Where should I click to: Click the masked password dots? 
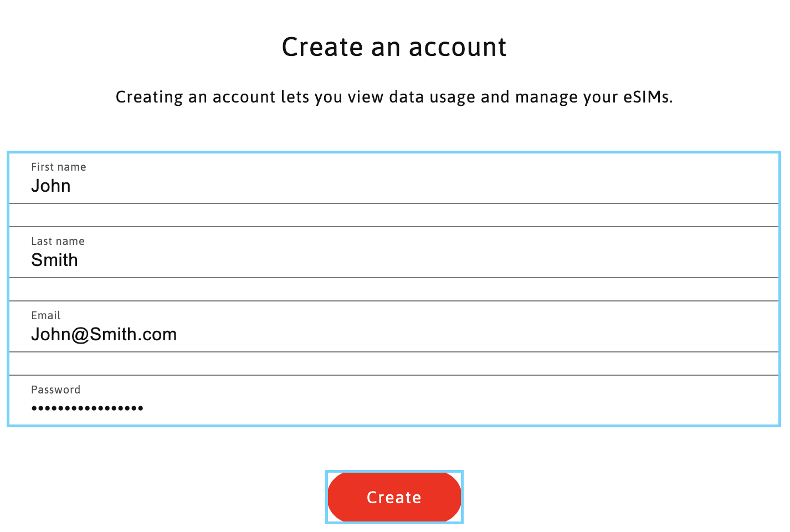click(87, 408)
